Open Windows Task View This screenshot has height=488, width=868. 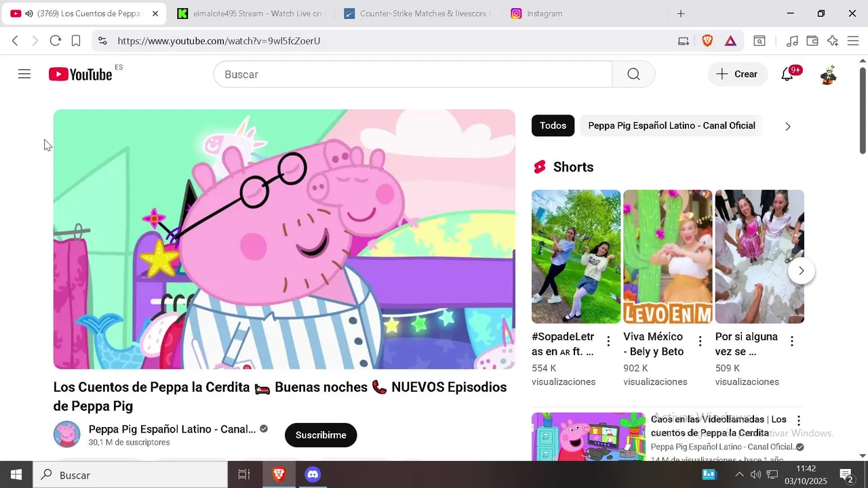point(244,474)
